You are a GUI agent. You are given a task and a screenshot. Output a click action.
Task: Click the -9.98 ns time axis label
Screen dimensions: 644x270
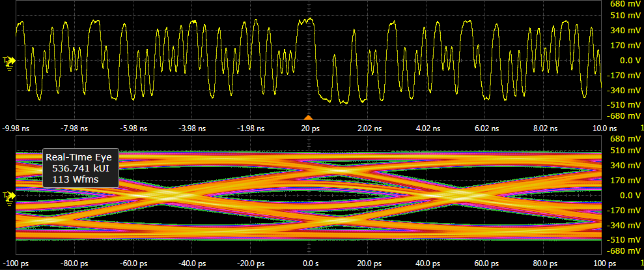coord(17,128)
